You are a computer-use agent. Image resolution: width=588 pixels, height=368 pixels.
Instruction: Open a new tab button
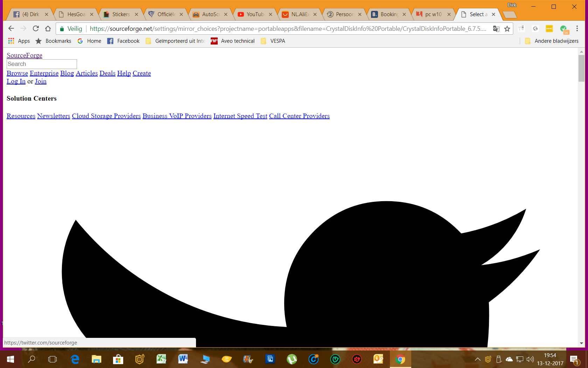509,15
